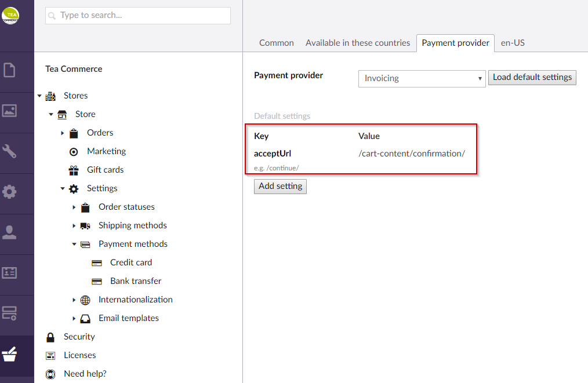Click the Licenses certificate icon
The width and height of the screenshot is (588, 383).
50,356
